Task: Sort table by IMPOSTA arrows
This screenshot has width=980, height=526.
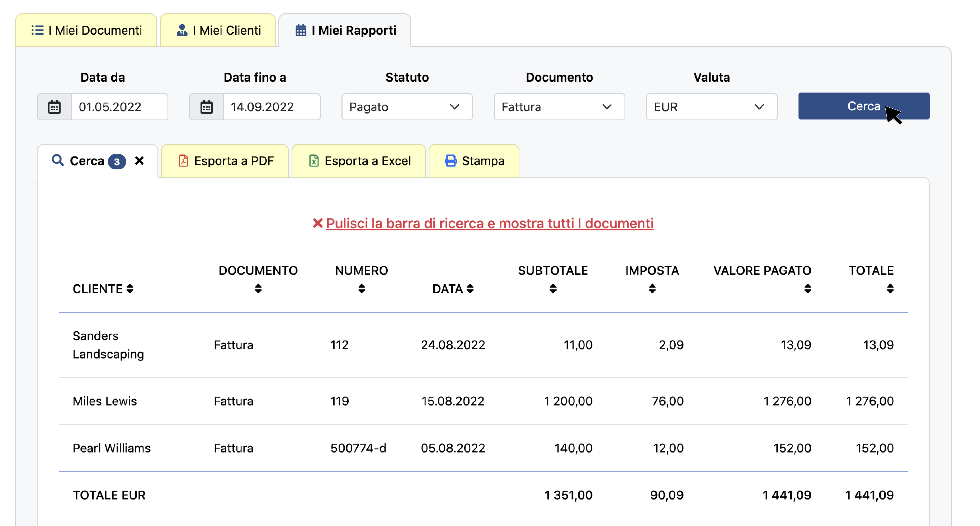Action: 652,289
